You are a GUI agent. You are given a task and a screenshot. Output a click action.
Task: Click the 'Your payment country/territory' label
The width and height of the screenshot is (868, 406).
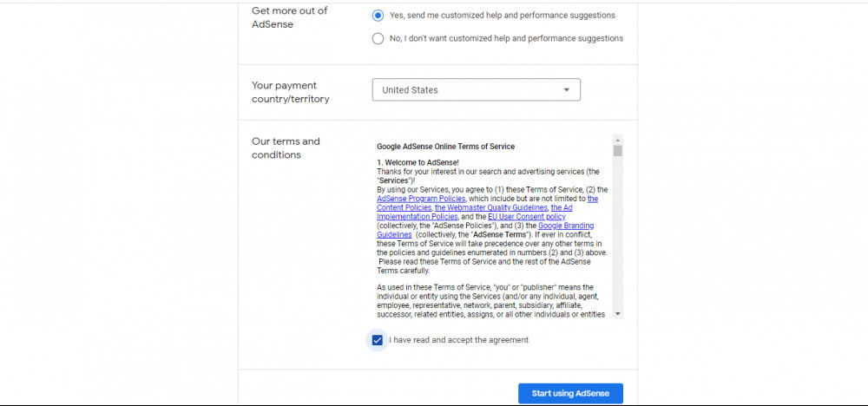291,92
